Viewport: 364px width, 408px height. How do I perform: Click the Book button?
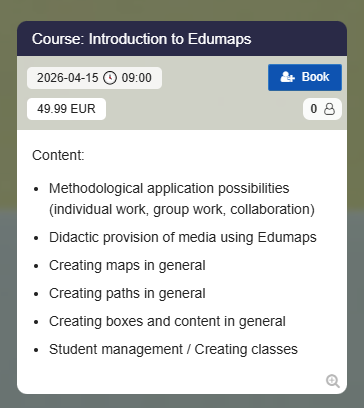point(305,77)
